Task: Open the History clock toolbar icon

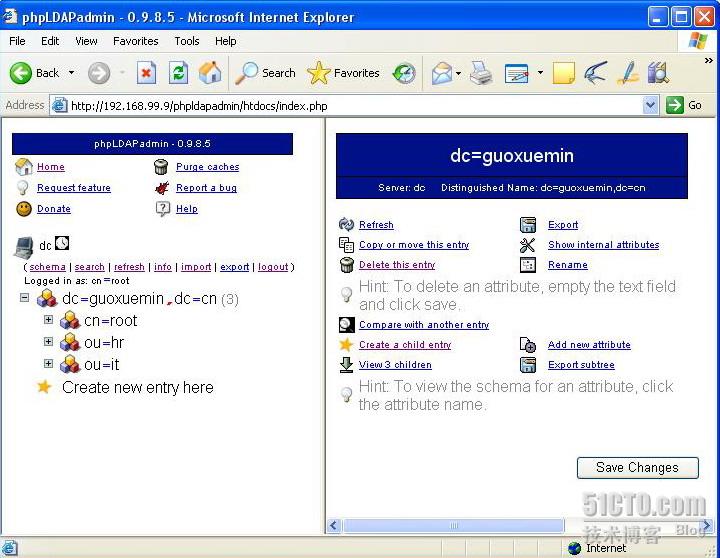Action: [404, 73]
